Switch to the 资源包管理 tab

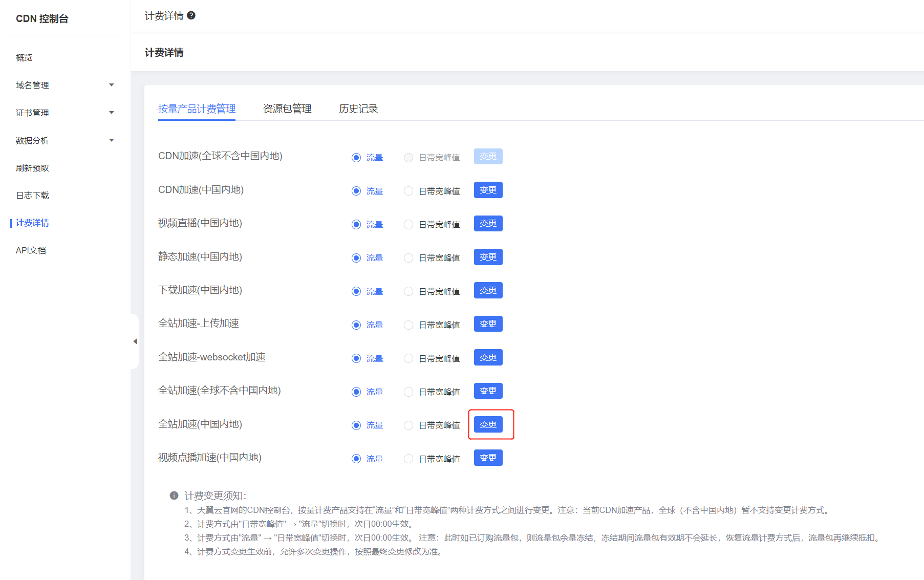click(x=287, y=109)
